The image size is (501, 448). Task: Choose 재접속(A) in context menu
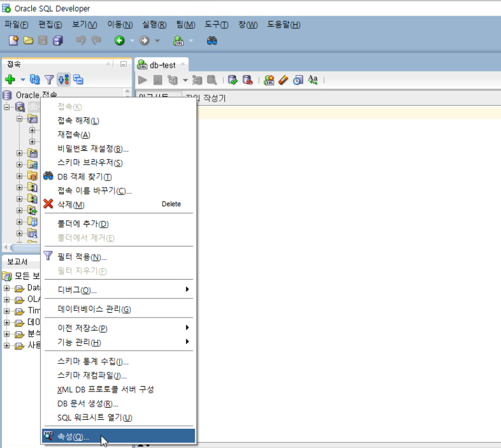(x=118, y=135)
